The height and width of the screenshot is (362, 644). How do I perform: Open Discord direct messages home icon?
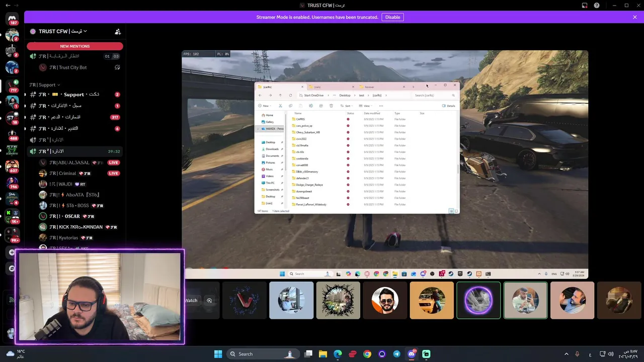12,19
